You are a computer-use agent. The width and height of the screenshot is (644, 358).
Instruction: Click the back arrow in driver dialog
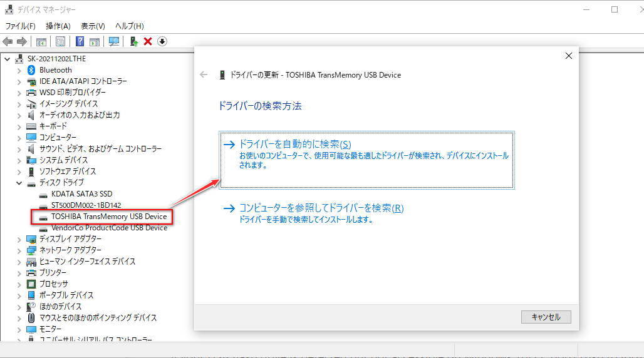204,74
